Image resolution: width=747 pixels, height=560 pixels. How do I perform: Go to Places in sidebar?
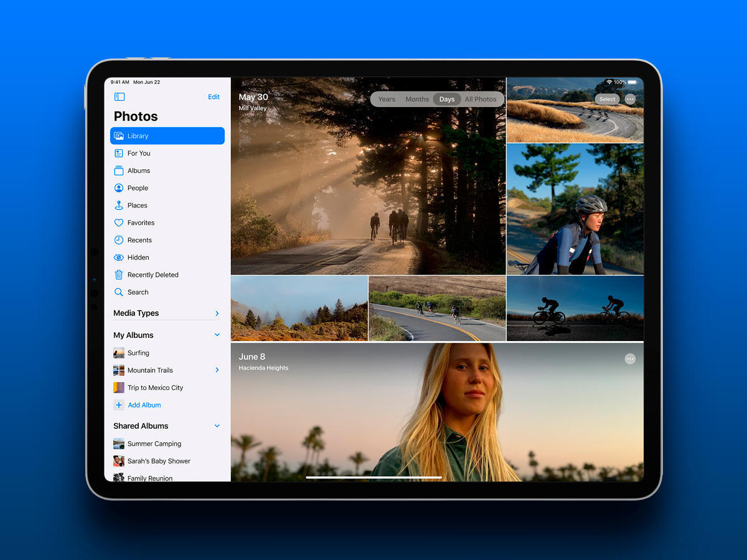pos(137,205)
